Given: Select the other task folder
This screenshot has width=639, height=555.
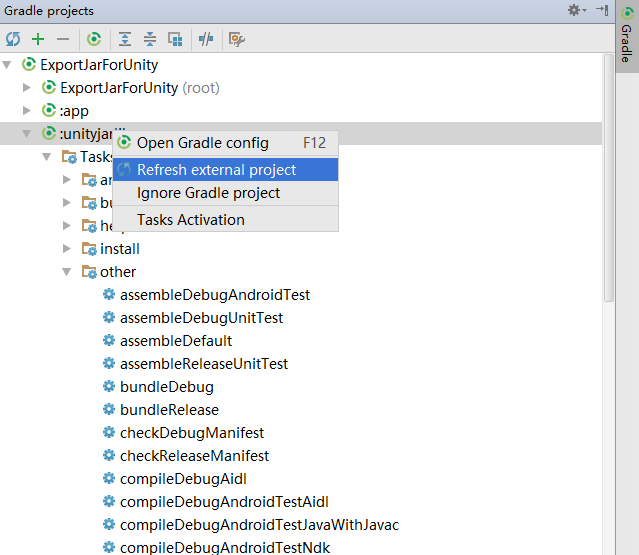Looking at the screenshot, I should pos(108,271).
